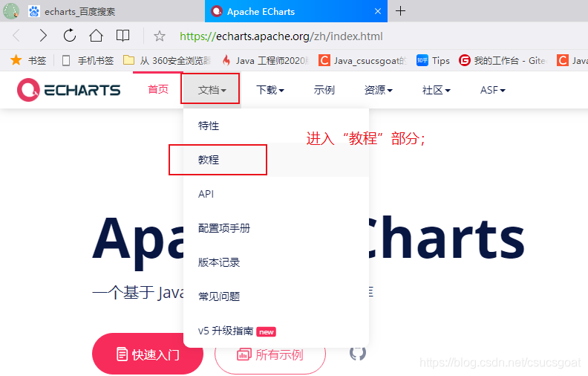Viewport: 588px width, 376px height.
Task: Click the ECharts logo
Action: [68, 90]
